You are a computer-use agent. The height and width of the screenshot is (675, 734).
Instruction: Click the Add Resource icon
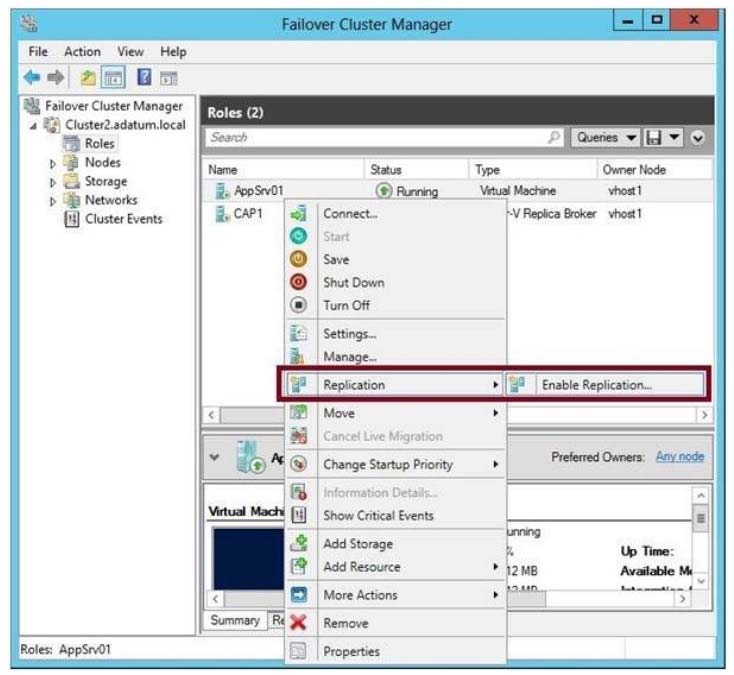[x=299, y=566]
